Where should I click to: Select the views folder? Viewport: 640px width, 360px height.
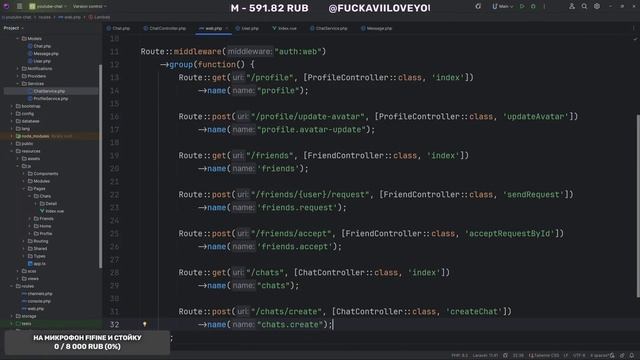click(30, 279)
